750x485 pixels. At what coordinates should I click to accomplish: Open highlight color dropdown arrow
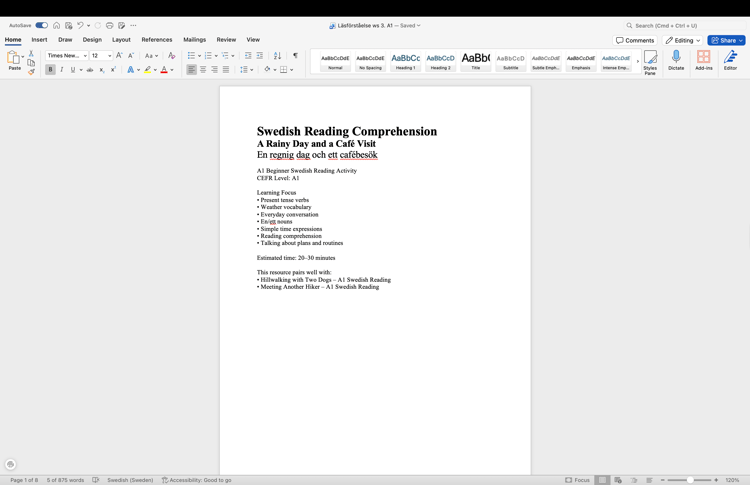[x=155, y=70]
